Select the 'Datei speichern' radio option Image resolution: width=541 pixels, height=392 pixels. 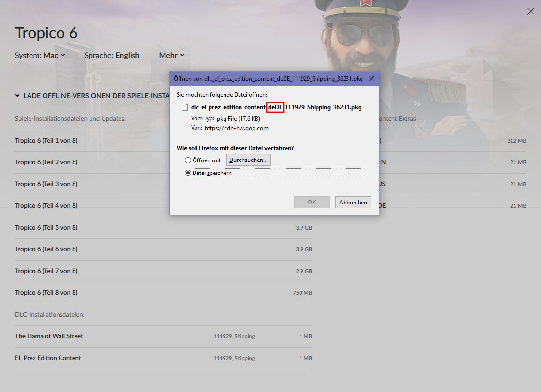coord(188,173)
